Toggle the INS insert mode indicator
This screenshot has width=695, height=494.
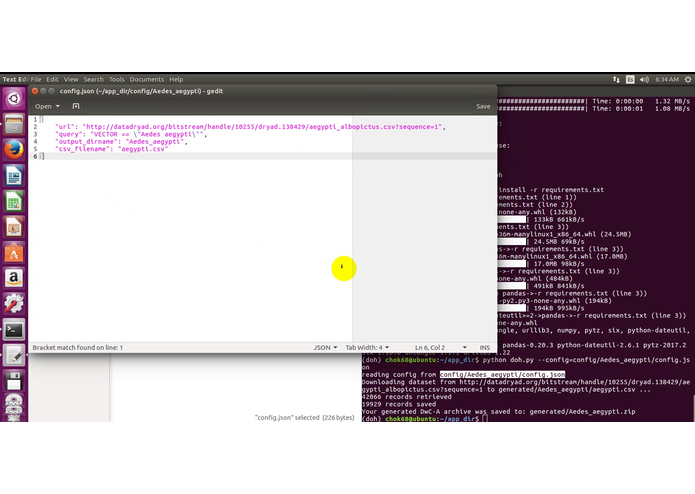click(485, 347)
